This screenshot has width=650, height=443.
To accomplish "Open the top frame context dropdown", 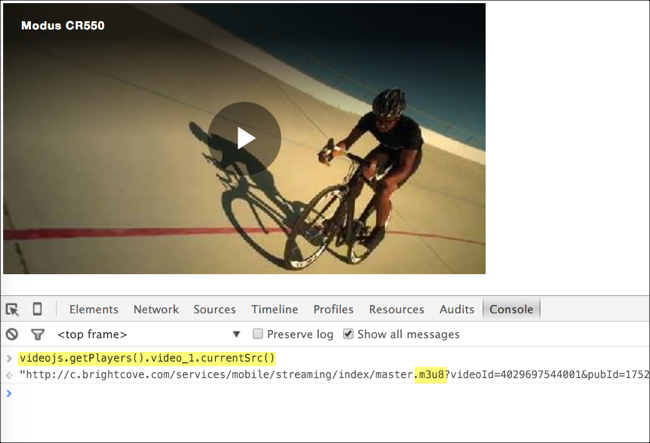I will click(150, 334).
